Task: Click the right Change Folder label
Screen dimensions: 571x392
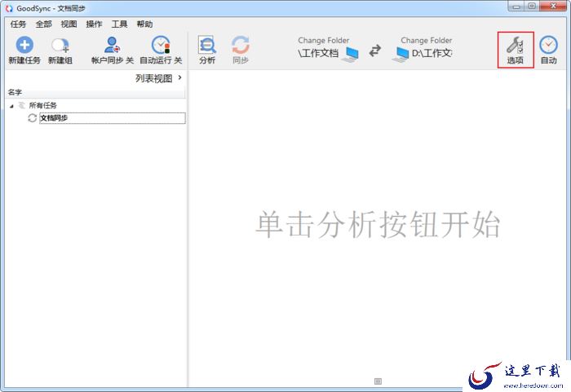Action: coord(427,41)
